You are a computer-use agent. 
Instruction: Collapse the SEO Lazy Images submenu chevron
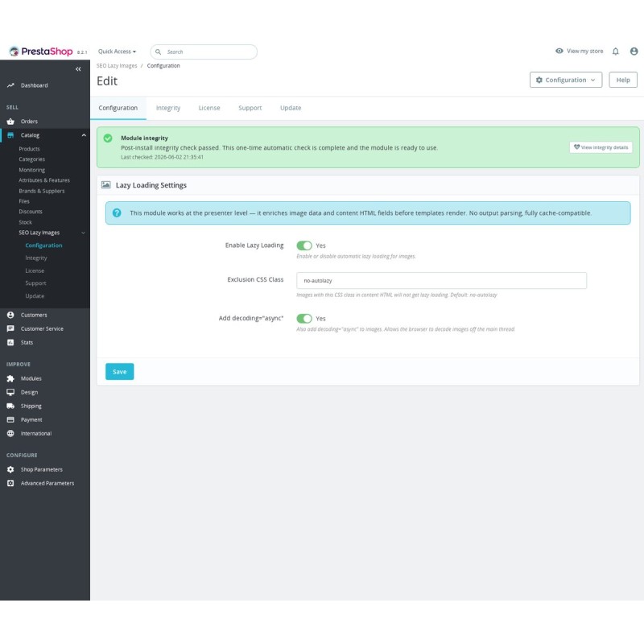click(x=84, y=233)
